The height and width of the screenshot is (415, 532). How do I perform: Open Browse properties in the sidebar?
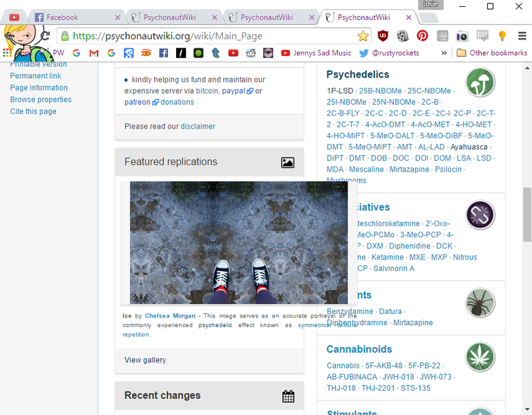click(41, 100)
